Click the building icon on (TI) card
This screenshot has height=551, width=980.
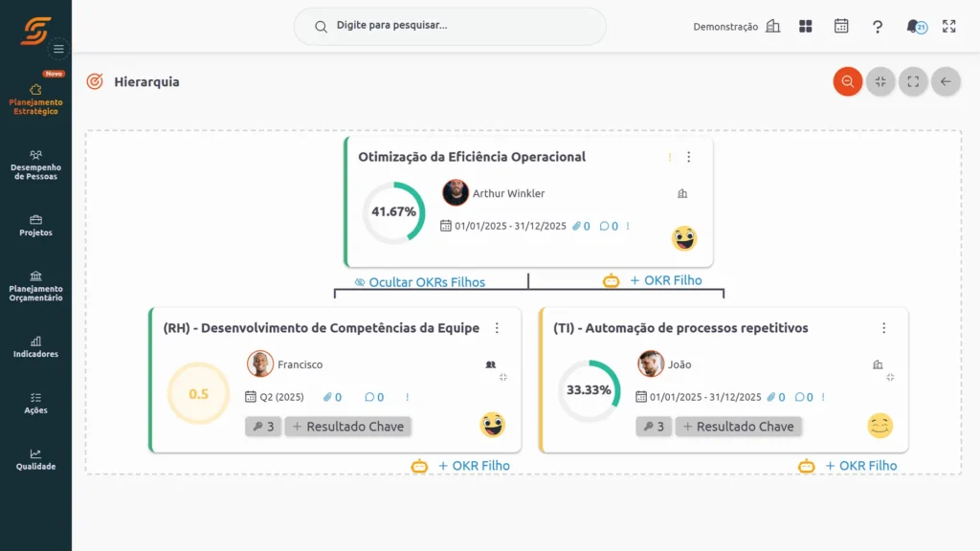[878, 364]
